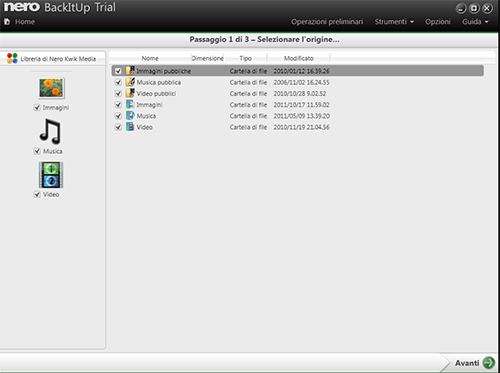
Task: Click the Video library icon in list
Action: tap(130, 127)
